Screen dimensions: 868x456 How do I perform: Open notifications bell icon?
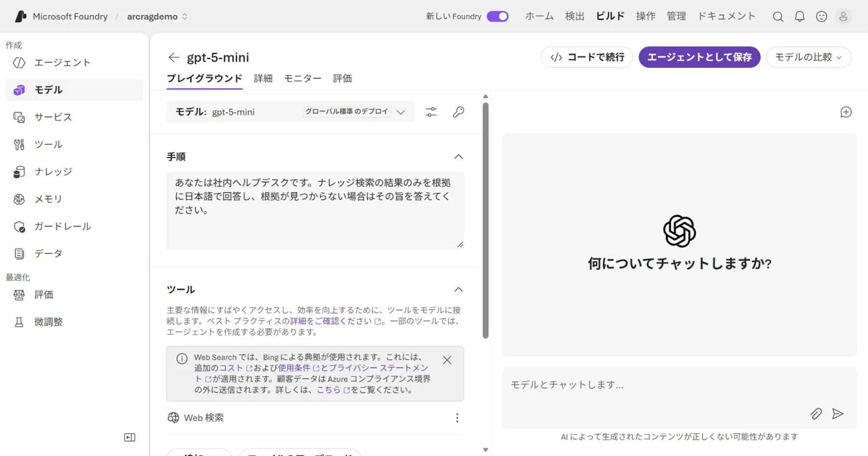pos(800,16)
